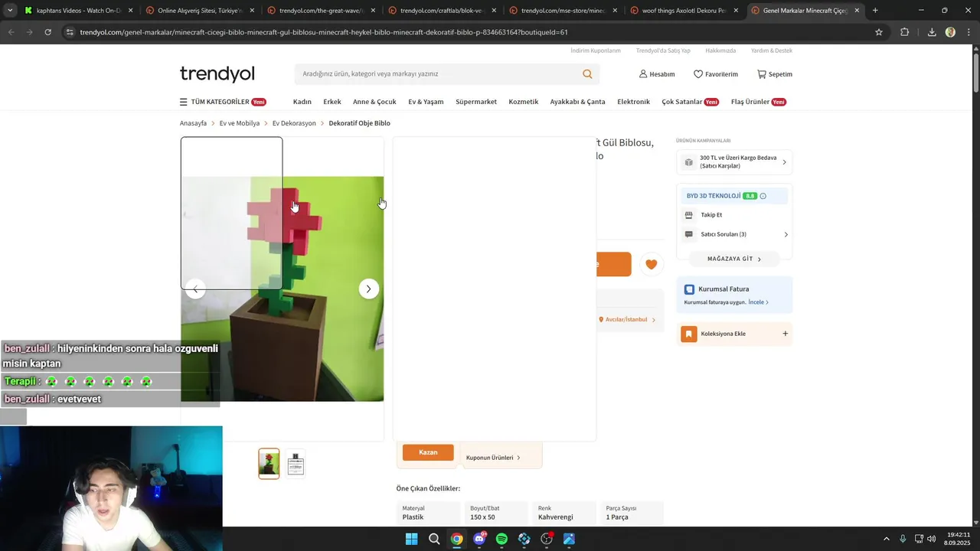This screenshot has height=551, width=980.
Task: Show next product image with right arrow
Action: (x=368, y=289)
